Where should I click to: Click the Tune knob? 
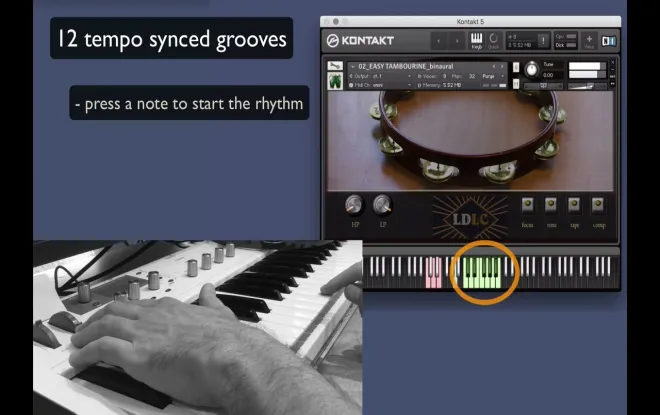tap(532, 69)
